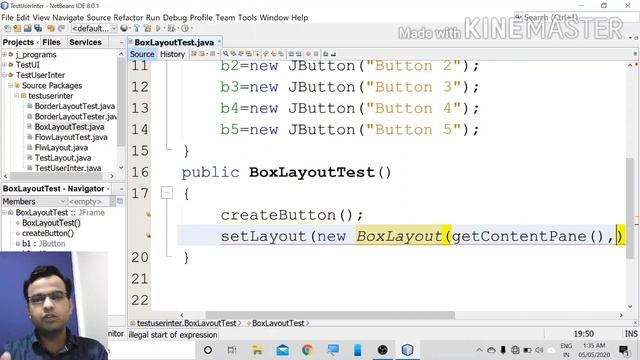640x360 pixels.
Task: Click the Clean and Build icon
Action: tap(147, 28)
